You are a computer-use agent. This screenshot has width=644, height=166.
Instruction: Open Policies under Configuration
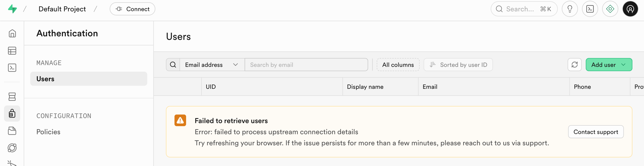coord(48,132)
